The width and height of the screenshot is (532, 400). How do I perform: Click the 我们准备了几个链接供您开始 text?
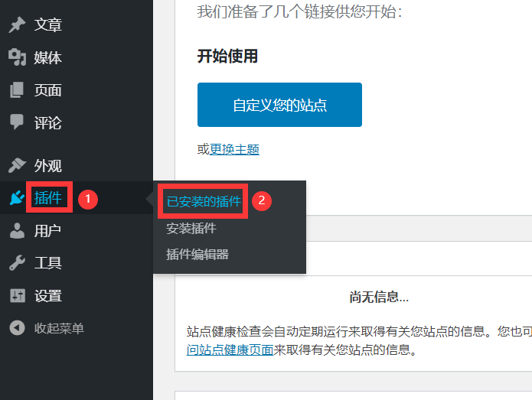[x=299, y=11]
